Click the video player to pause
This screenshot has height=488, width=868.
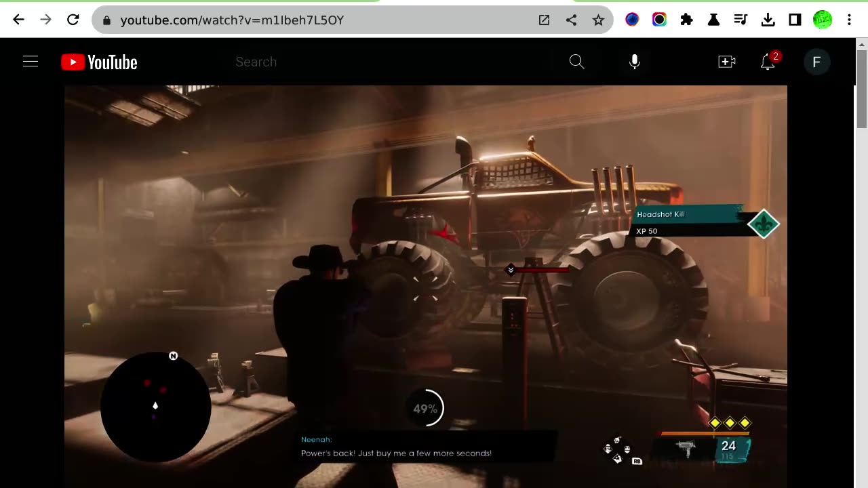[426, 286]
